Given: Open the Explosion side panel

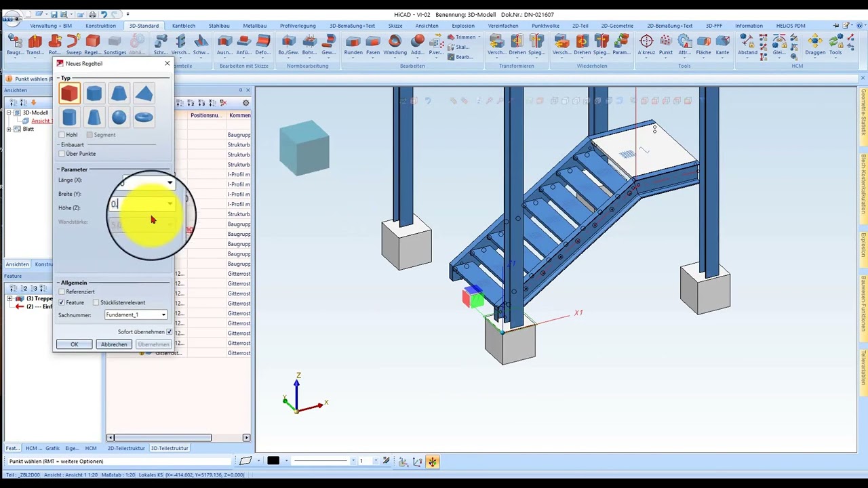Looking at the screenshot, I should (863, 245).
